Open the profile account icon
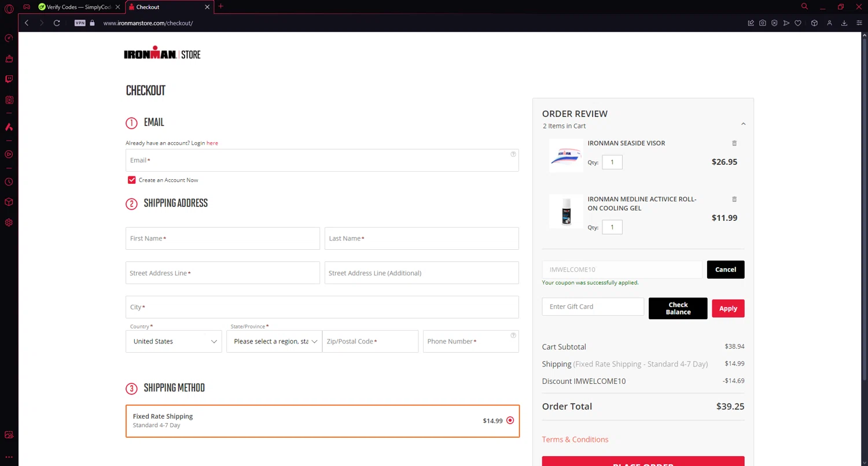This screenshot has width=868, height=466. coord(829,23)
